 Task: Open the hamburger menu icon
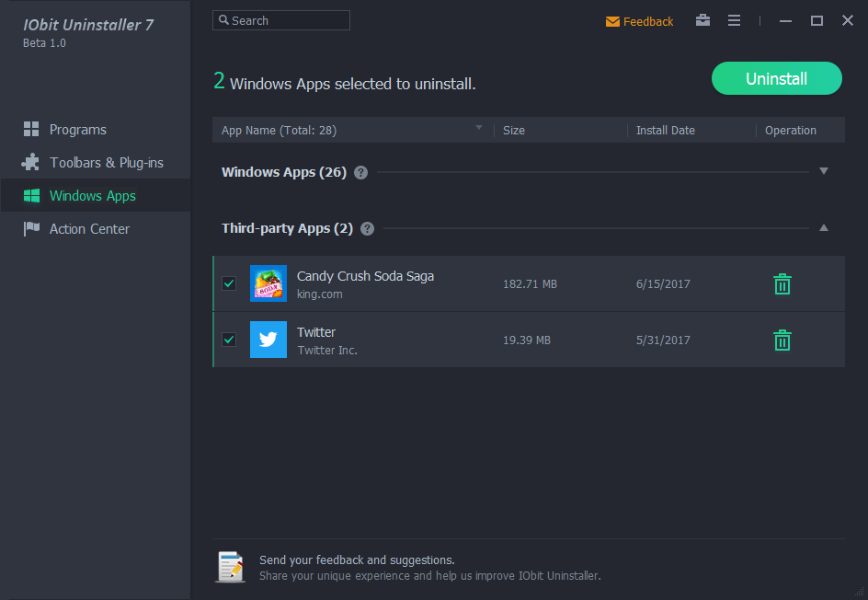tap(734, 20)
